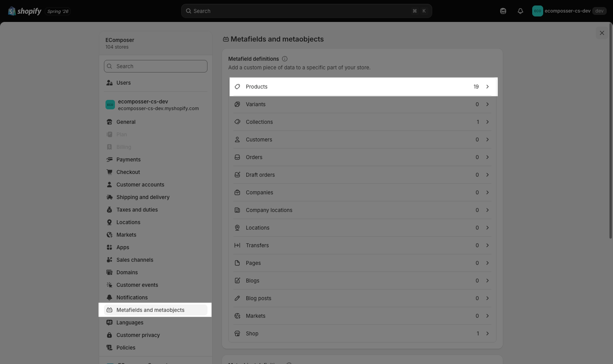Click Products count value 19
The height and width of the screenshot is (364, 613).
click(x=476, y=87)
